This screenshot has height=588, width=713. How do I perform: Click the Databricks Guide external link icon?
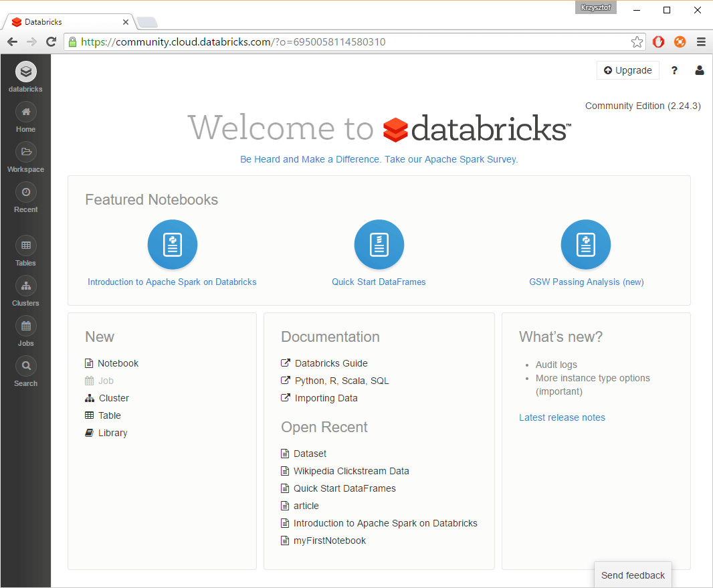285,363
